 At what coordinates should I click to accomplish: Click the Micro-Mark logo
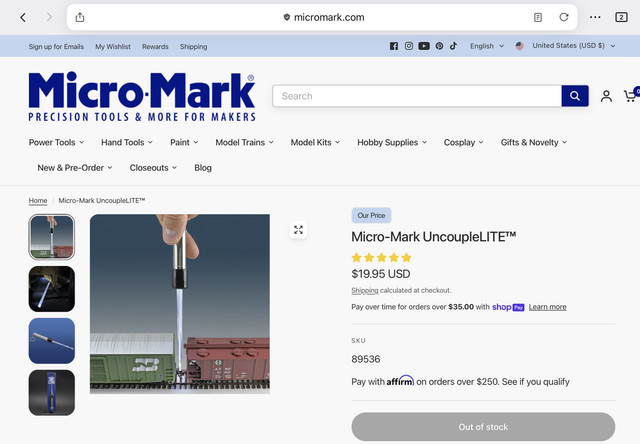tap(142, 97)
